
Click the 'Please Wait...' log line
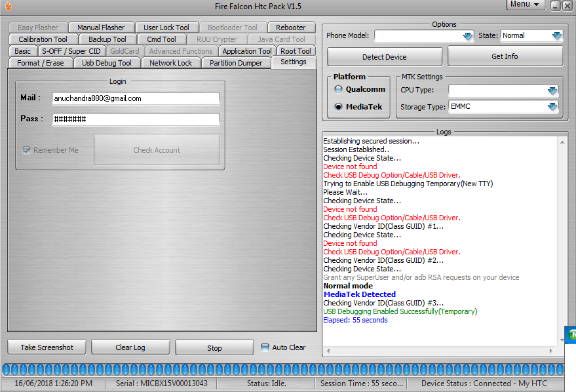[345, 192]
